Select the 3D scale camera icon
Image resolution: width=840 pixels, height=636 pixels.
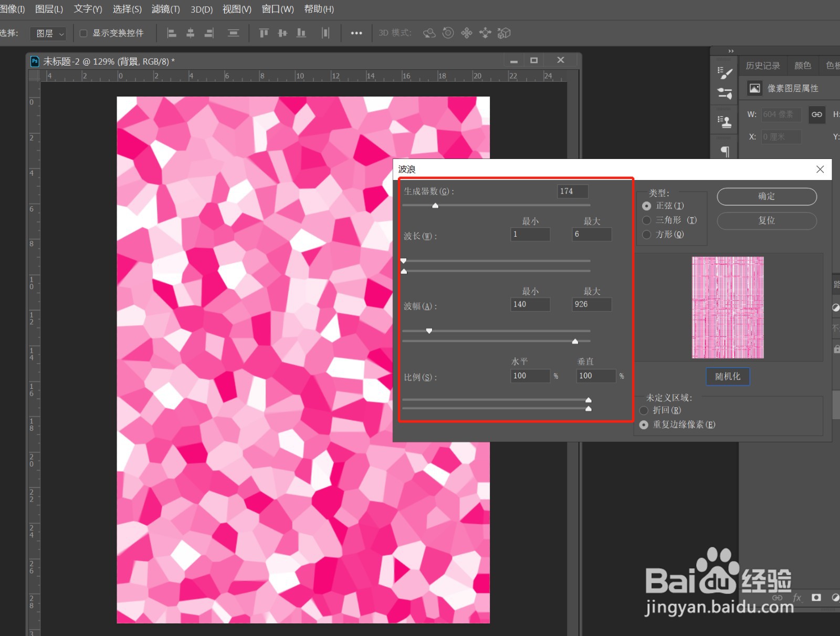pos(504,33)
